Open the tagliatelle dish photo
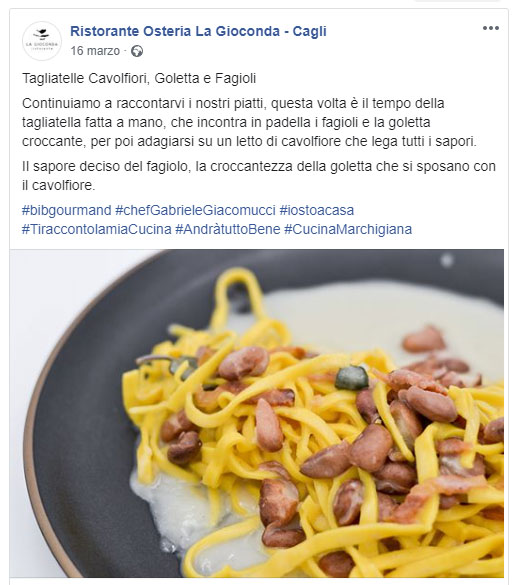 (257, 413)
